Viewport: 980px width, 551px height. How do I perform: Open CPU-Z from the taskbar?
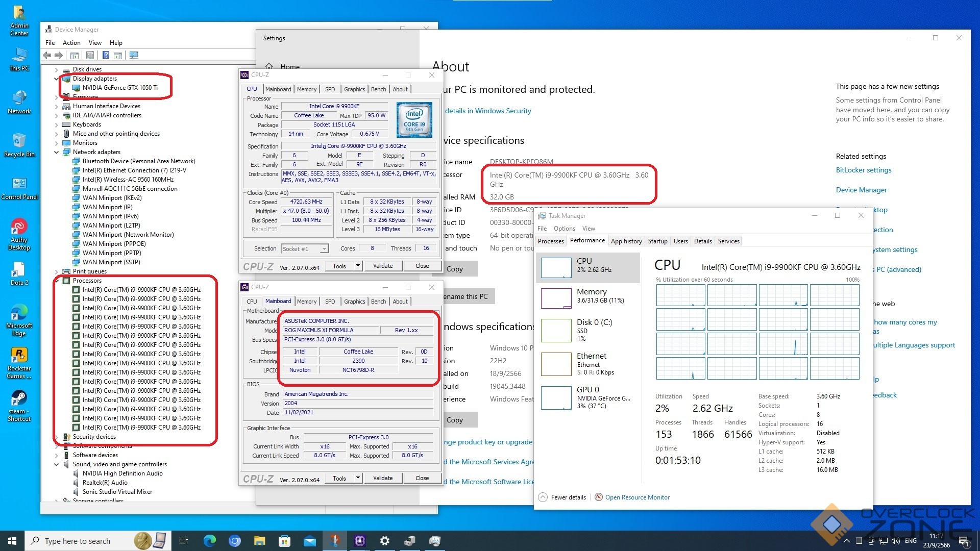[x=360, y=541]
